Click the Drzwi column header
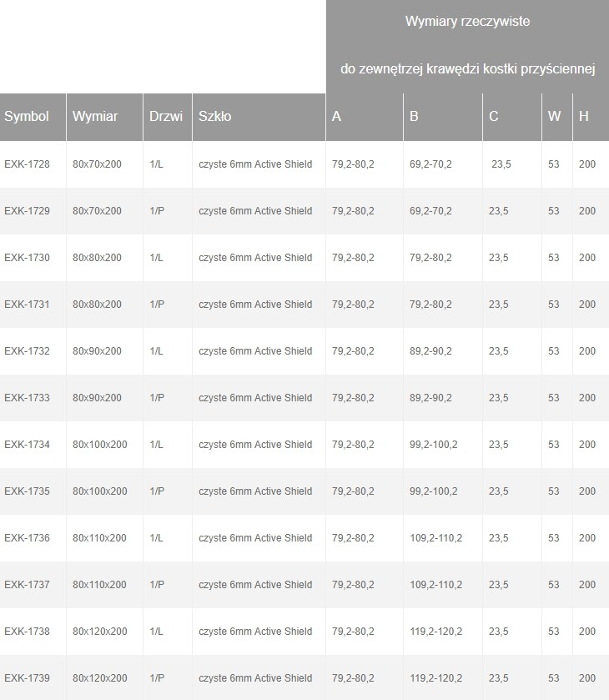The width and height of the screenshot is (609, 700). pyautogui.click(x=166, y=117)
